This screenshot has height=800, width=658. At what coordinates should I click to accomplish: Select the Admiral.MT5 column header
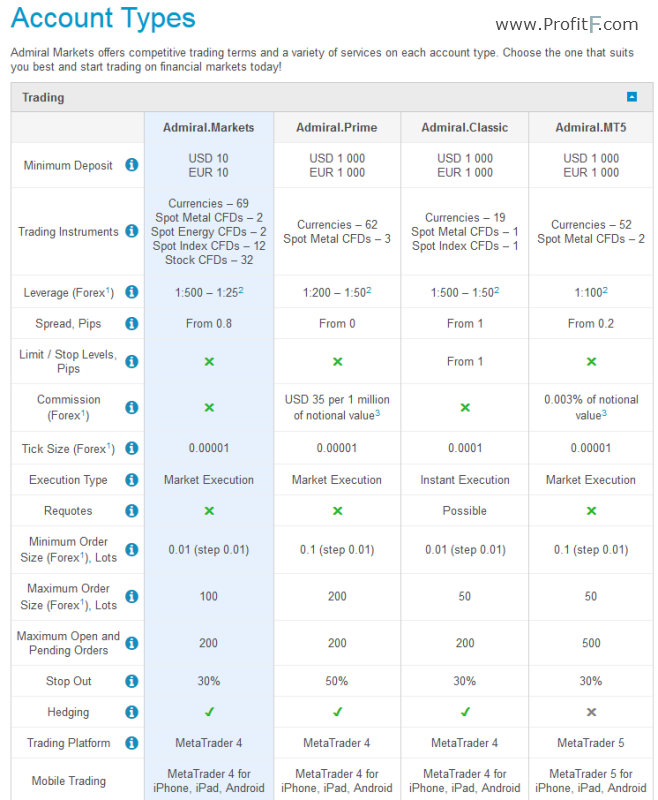tap(591, 128)
